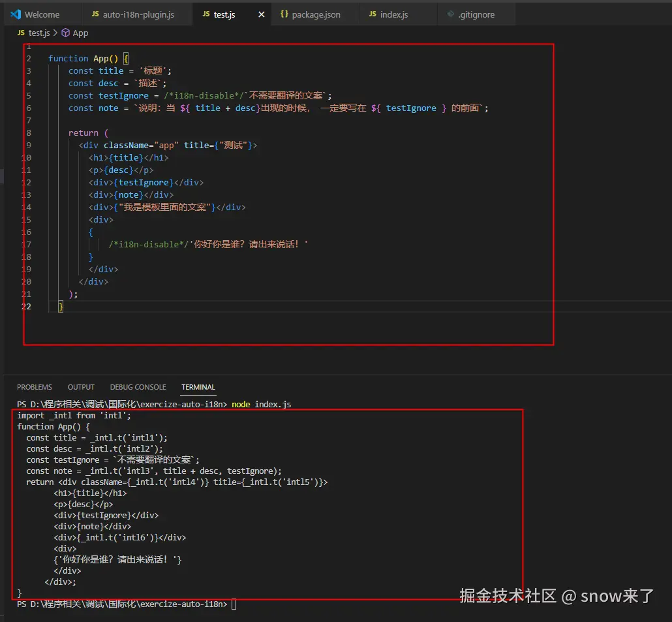Viewport: 672px width, 622px height.
Task: Click the "_intl.t('intl3', title + desc" terminal line
Action: (x=154, y=471)
